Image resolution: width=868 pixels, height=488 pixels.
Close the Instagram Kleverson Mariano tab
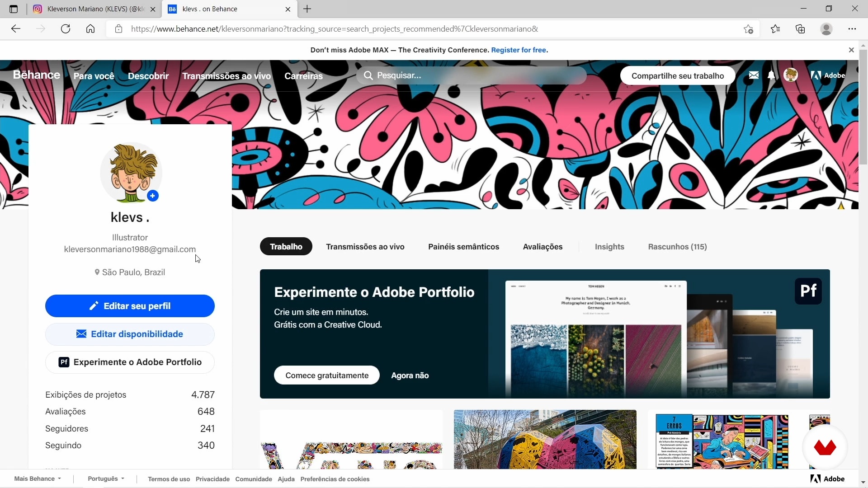pyautogui.click(x=153, y=9)
